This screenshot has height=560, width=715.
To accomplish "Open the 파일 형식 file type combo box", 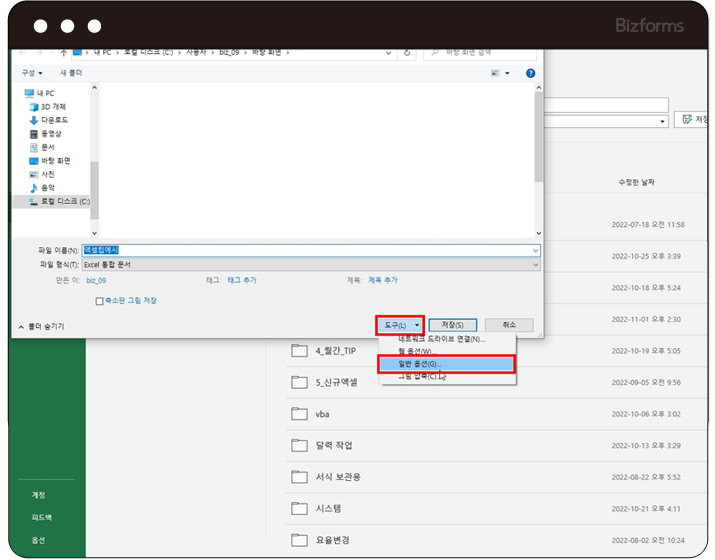I will pyautogui.click(x=311, y=265).
